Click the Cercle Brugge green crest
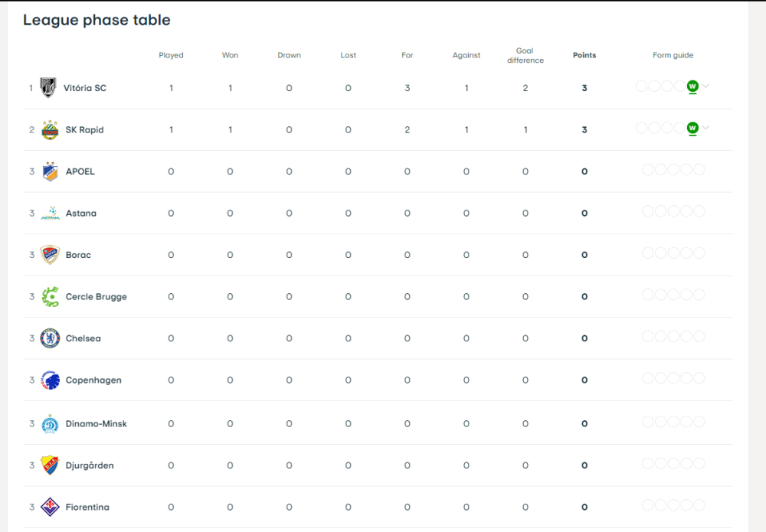The width and height of the screenshot is (766, 532). (50, 297)
